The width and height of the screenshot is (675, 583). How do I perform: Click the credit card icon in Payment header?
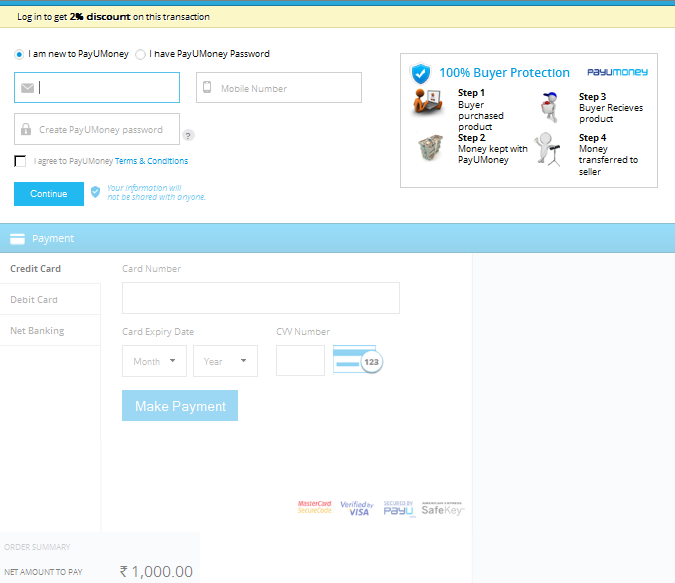click(17, 239)
